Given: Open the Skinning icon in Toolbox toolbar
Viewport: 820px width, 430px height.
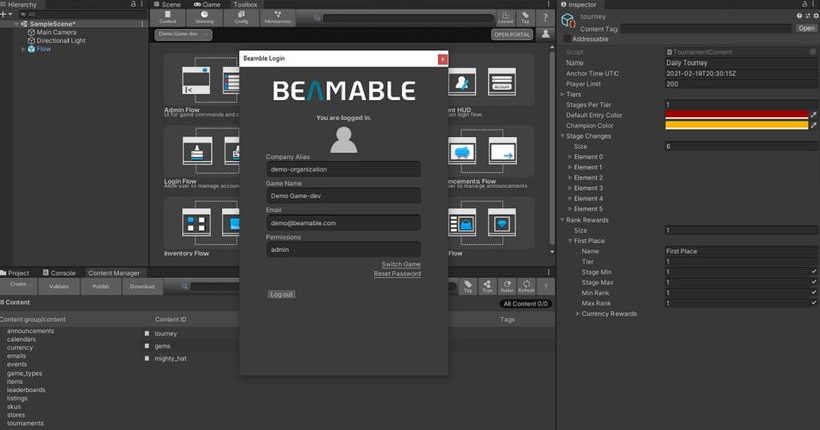Looking at the screenshot, I should tap(204, 18).
